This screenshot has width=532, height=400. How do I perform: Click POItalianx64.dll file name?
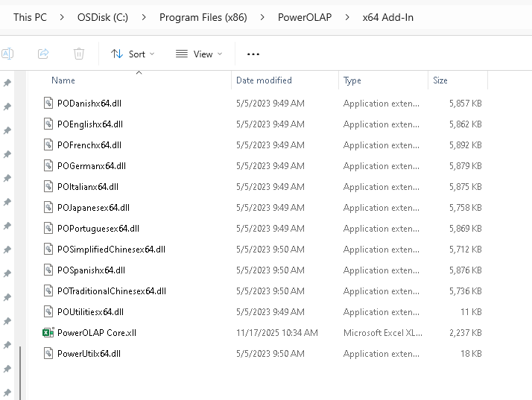(x=88, y=187)
